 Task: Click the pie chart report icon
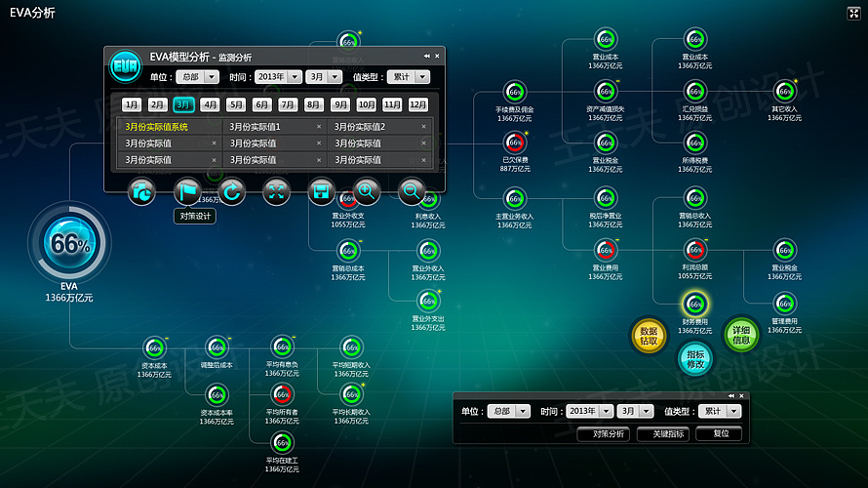point(142,191)
